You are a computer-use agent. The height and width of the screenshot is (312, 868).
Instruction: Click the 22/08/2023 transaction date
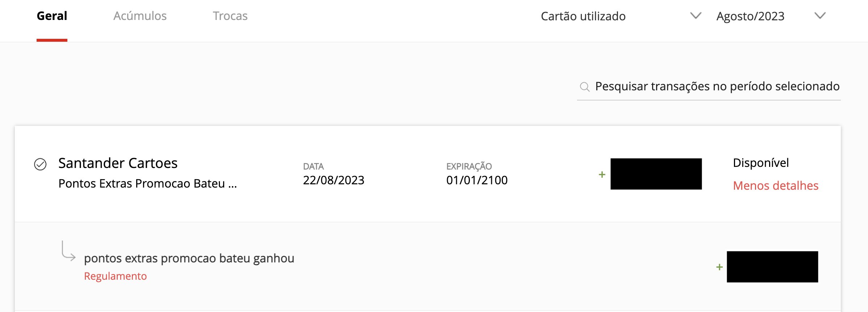334,180
